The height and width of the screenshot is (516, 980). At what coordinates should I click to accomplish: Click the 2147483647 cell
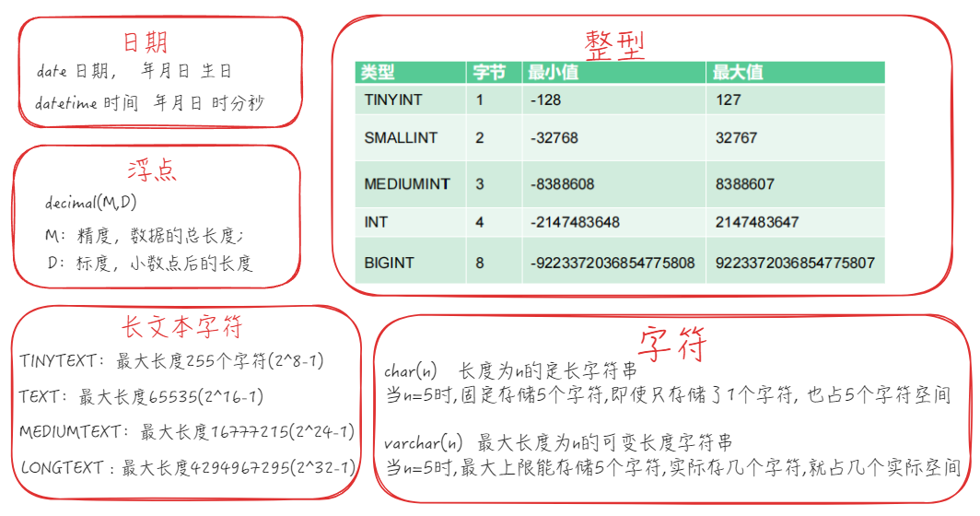point(796,222)
